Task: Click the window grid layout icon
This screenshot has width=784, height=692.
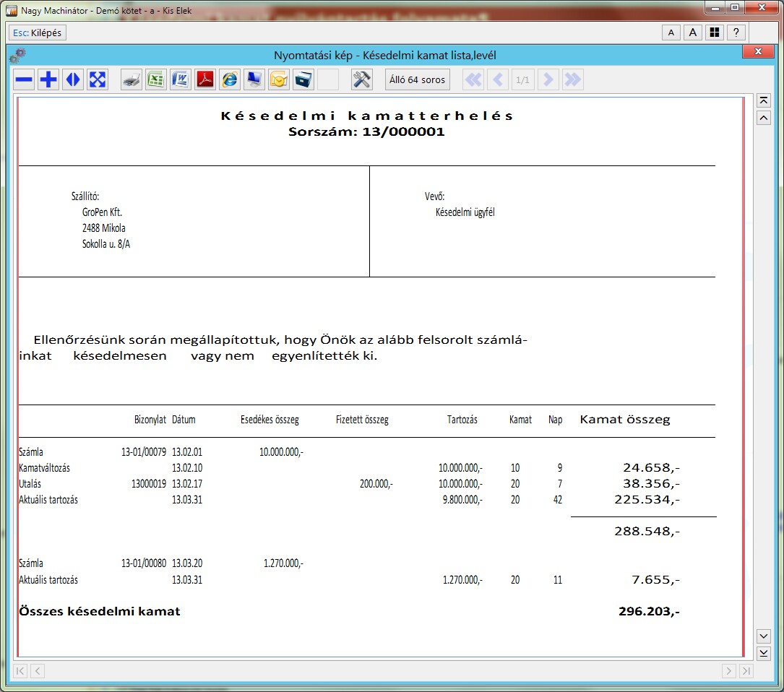Action: 715,33
